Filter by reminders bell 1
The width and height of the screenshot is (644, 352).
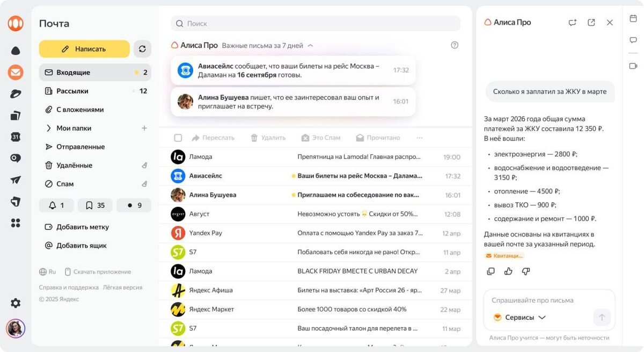click(x=57, y=205)
